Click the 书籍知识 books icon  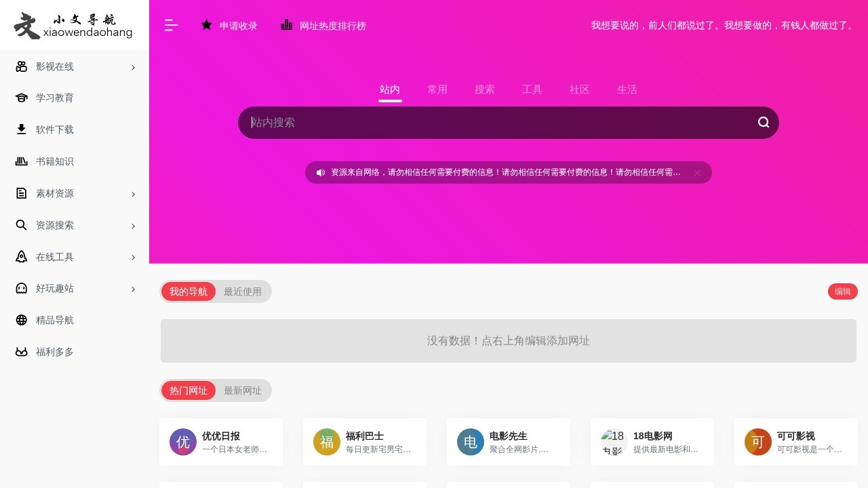click(x=21, y=161)
